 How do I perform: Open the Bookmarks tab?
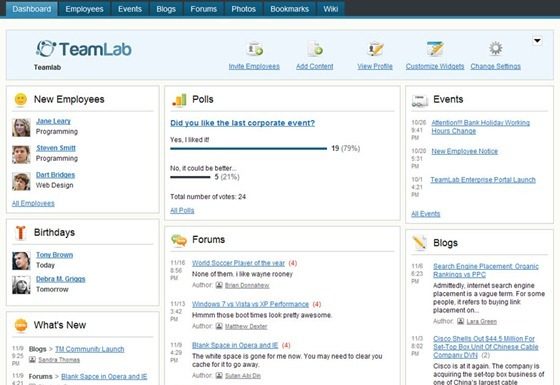290,9
